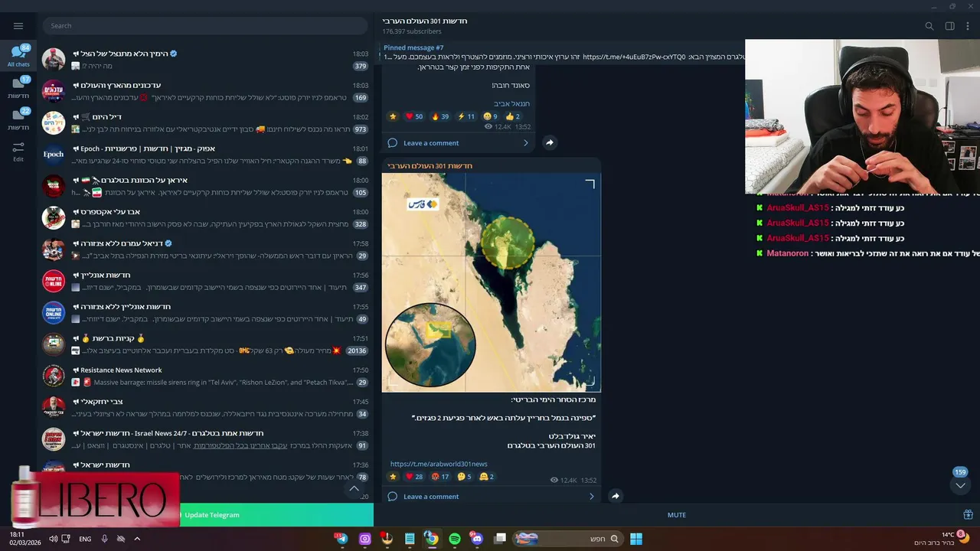Screen dimensions: 980x551
Task: Click the search-in-chat magnifier icon
Action: click(929, 26)
